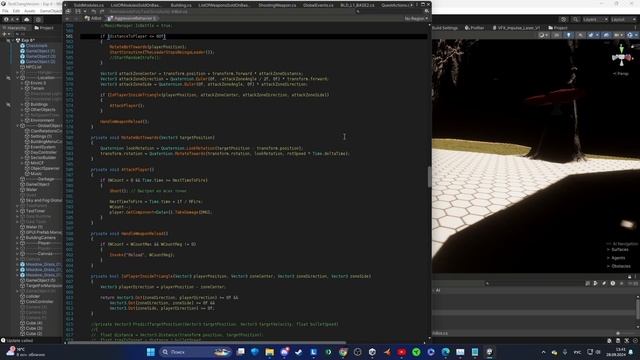Click the Scene view orientation gizmo
640x360 pixels.
pos(622,56)
